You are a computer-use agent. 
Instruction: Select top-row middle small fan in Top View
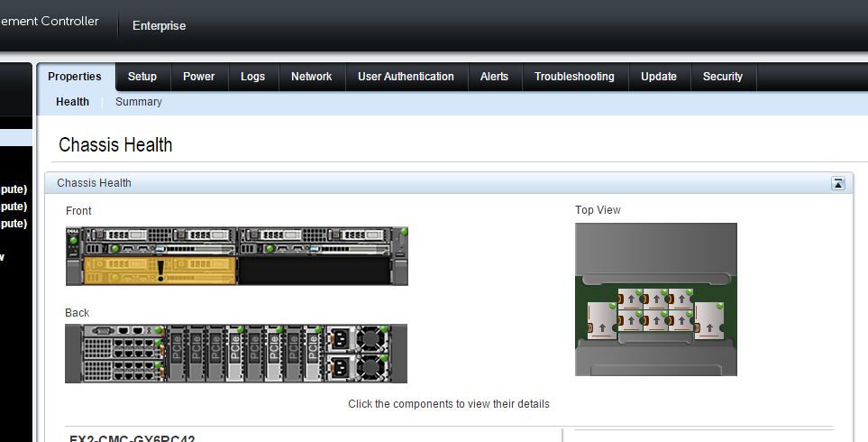(x=655, y=299)
